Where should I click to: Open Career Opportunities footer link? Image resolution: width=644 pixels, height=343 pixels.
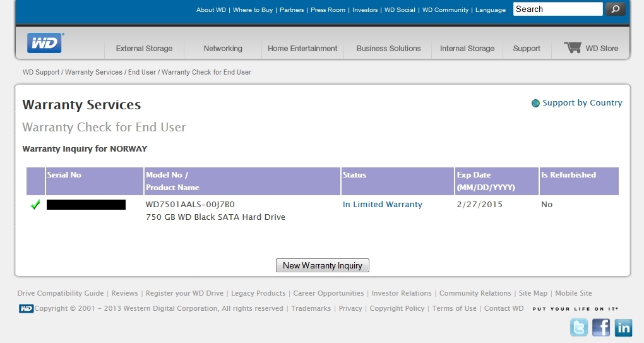[328, 293]
